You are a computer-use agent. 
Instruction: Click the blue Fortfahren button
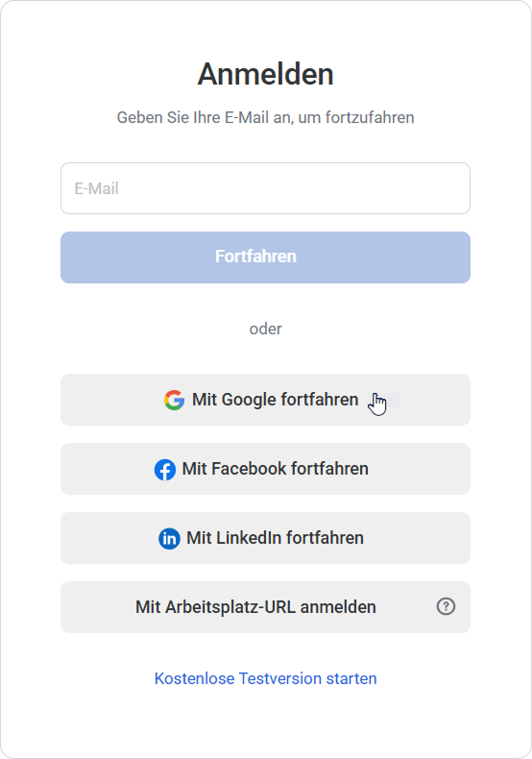point(265,257)
